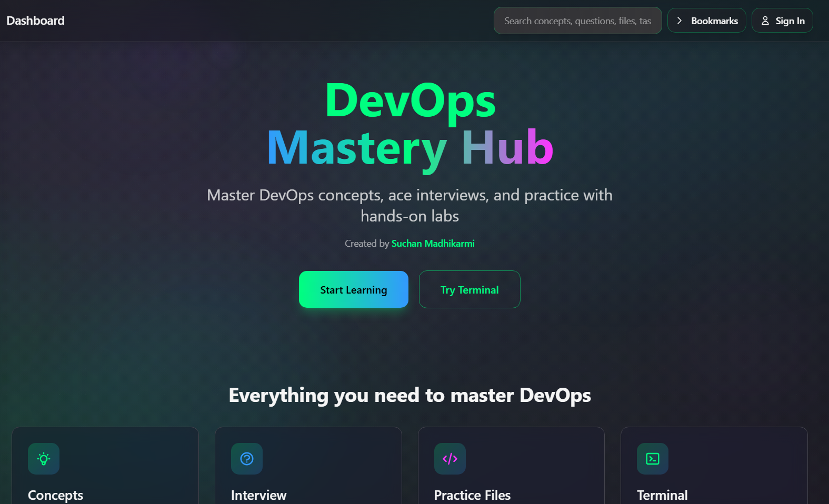The height and width of the screenshot is (504, 829).
Task: Focus the search concepts input field
Action: pos(577,21)
